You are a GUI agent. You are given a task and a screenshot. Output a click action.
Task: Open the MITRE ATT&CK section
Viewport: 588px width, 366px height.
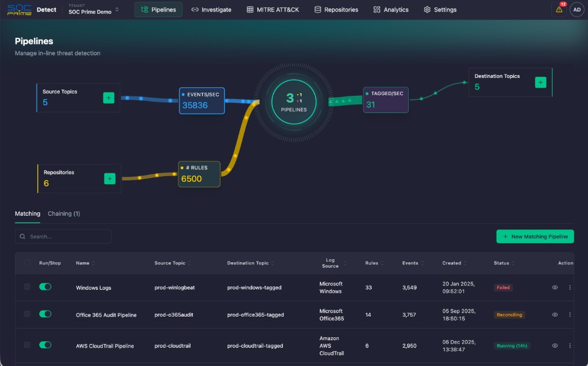click(273, 9)
